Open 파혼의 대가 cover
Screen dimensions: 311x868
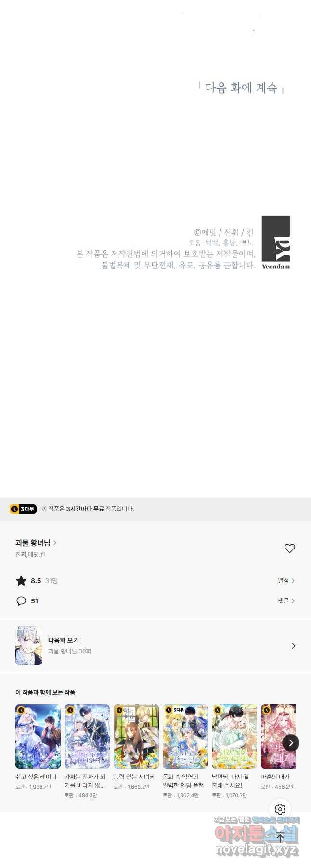point(278,737)
